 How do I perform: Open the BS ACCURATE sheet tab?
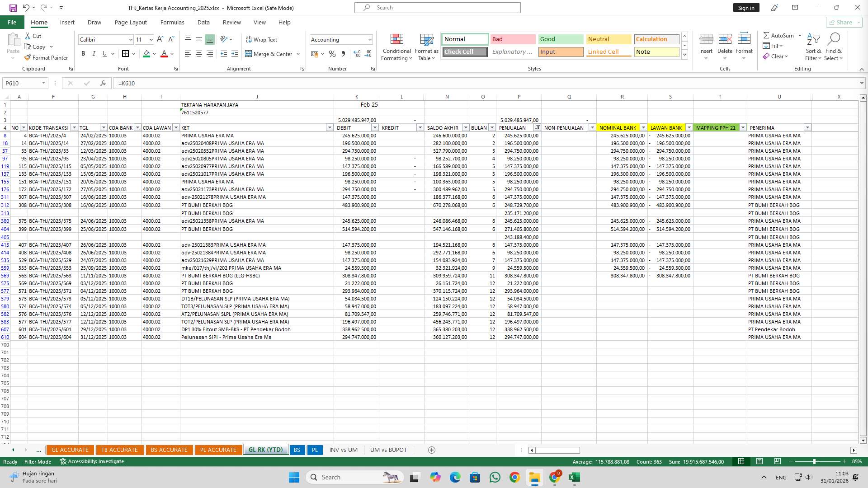pyautogui.click(x=169, y=450)
